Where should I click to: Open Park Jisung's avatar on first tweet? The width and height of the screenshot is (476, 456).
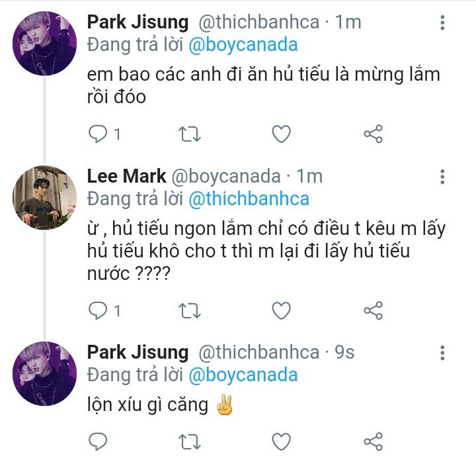(44, 44)
